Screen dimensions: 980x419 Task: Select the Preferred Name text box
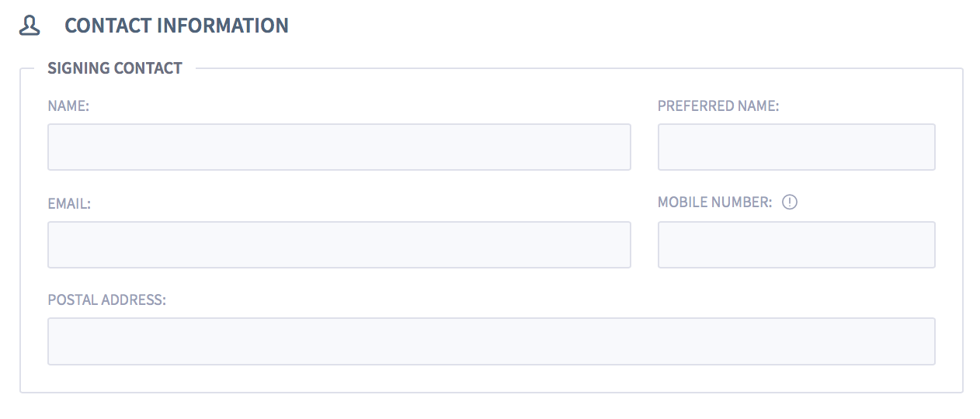(x=797, y=147)
